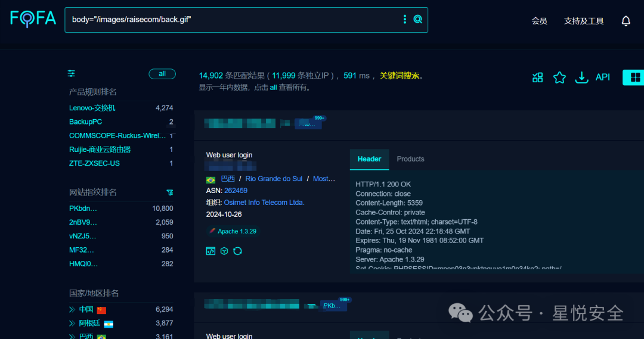The width and height of the screenshot is (644, 339).
Task: Click the Rio Grande do Sul link
Action: click(274, 179)
